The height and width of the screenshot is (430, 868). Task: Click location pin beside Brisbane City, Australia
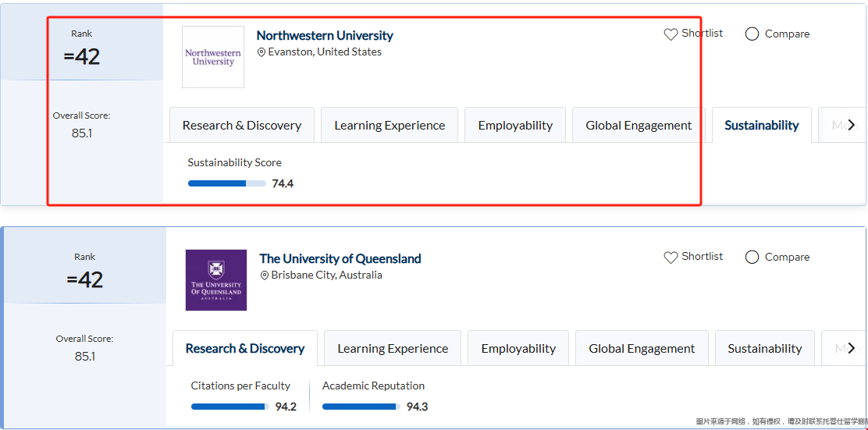265,275
